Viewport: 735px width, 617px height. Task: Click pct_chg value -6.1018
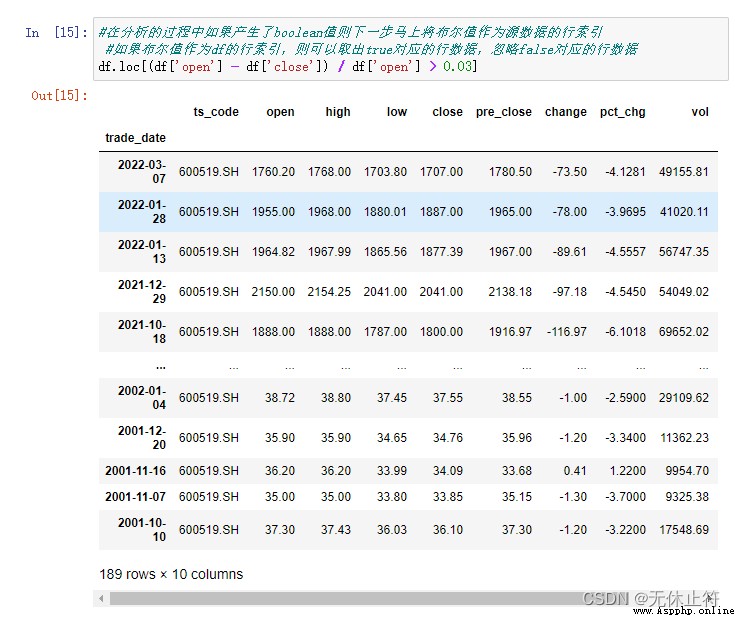(x=625, y=331)
